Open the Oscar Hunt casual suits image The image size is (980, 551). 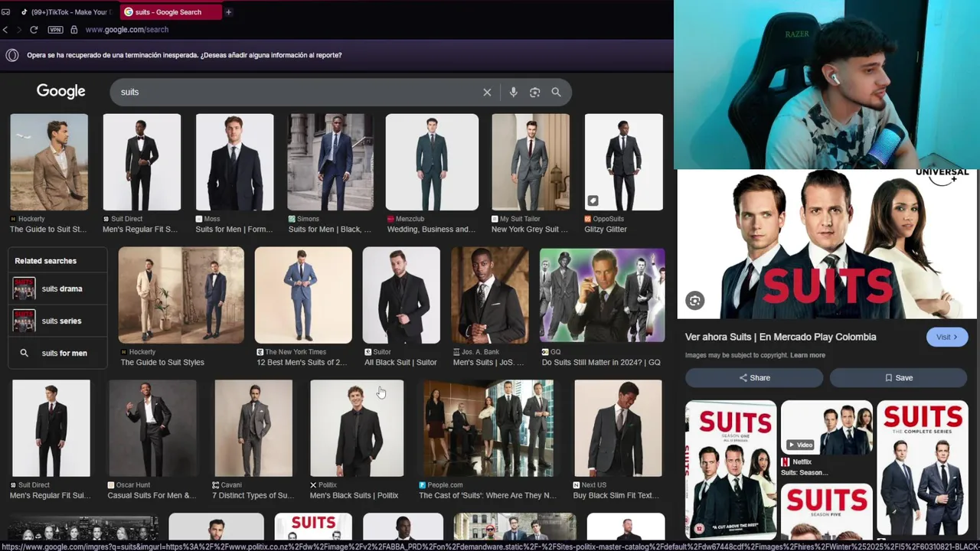pyautogui.click(x=152, y=429)
